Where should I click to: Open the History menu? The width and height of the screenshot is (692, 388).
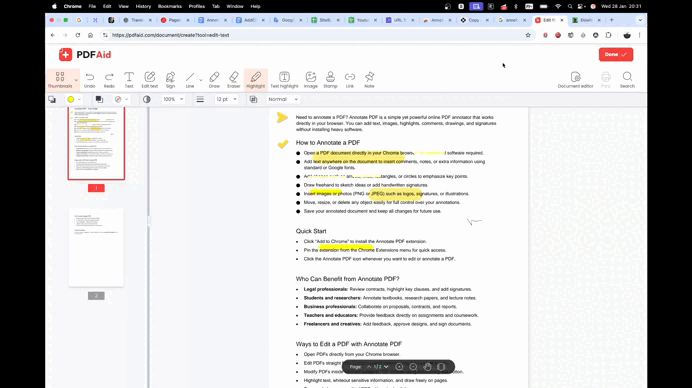point(143,6)
